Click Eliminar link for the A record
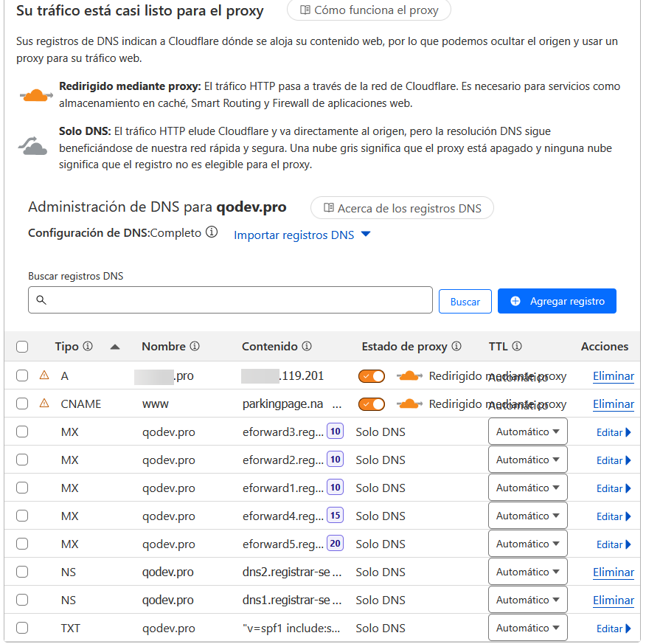The image size is (646, 644). (x=614, y=376)
